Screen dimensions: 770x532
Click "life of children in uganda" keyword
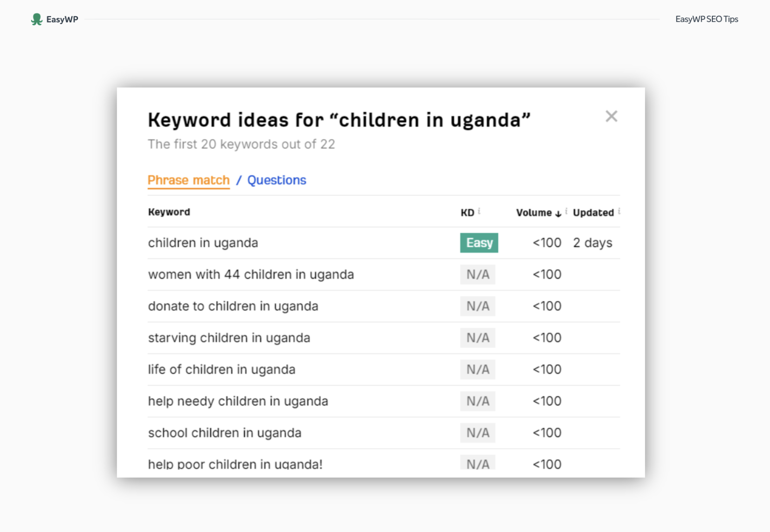tap(222, 370)
